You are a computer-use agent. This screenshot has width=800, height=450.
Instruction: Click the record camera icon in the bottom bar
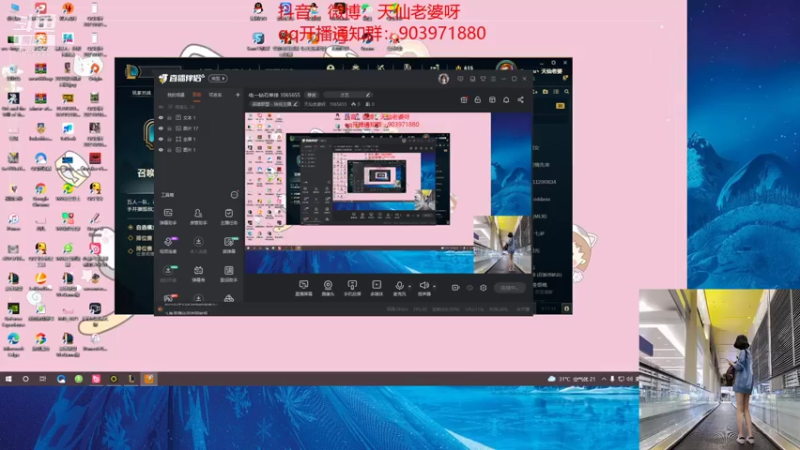tap(455, 288)
